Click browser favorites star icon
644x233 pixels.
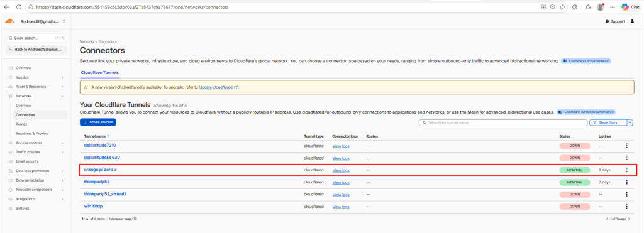(563, 7)
